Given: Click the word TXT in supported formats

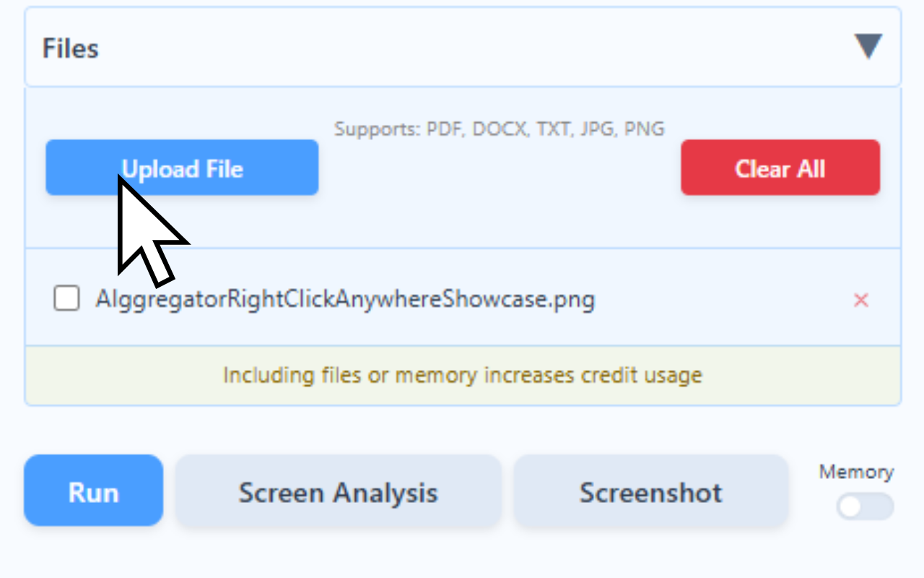Looking at the screenshot, I should click(x=553, y=129).
